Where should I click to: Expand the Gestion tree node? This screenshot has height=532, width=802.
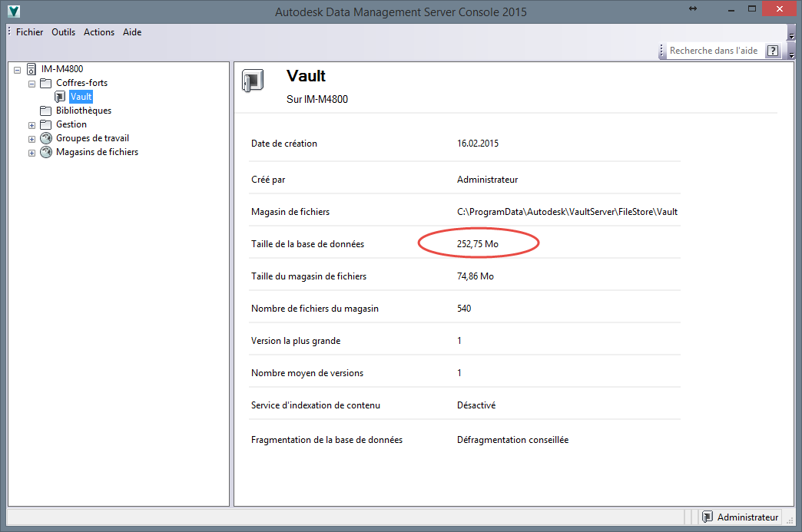click(31, 124)
